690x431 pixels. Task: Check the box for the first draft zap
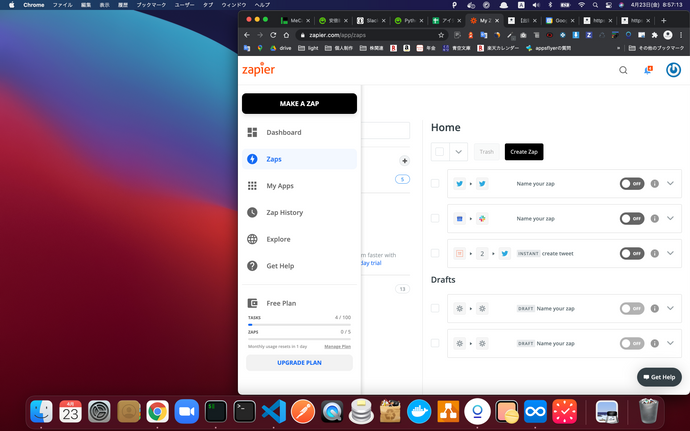tap(435, 309)
